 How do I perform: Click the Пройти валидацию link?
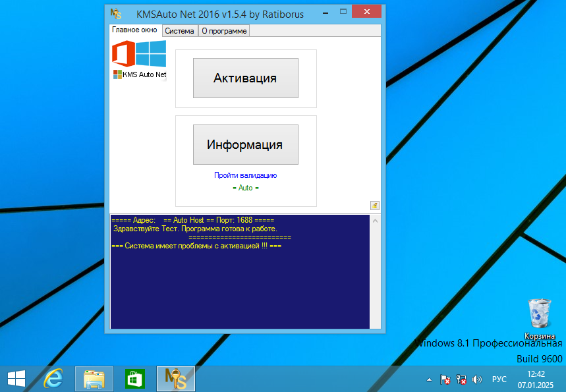coord(245,175)
